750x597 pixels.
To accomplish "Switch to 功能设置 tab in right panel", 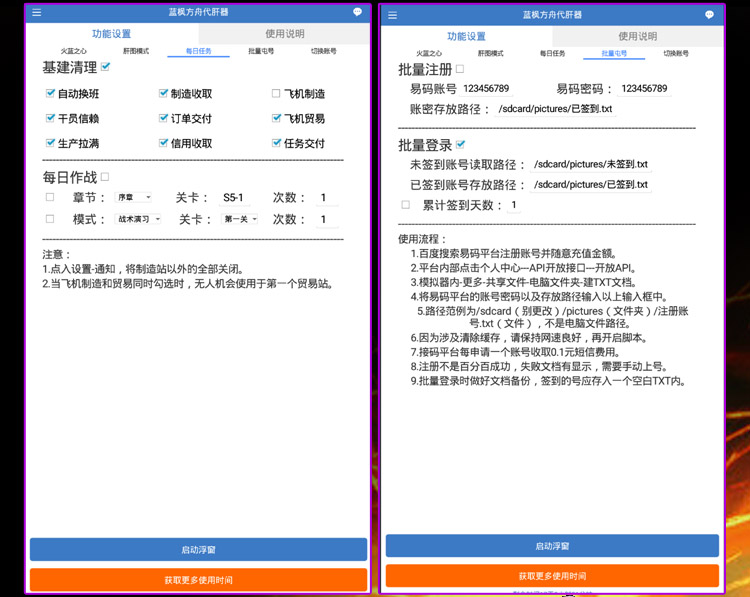I will click(466, 36).
